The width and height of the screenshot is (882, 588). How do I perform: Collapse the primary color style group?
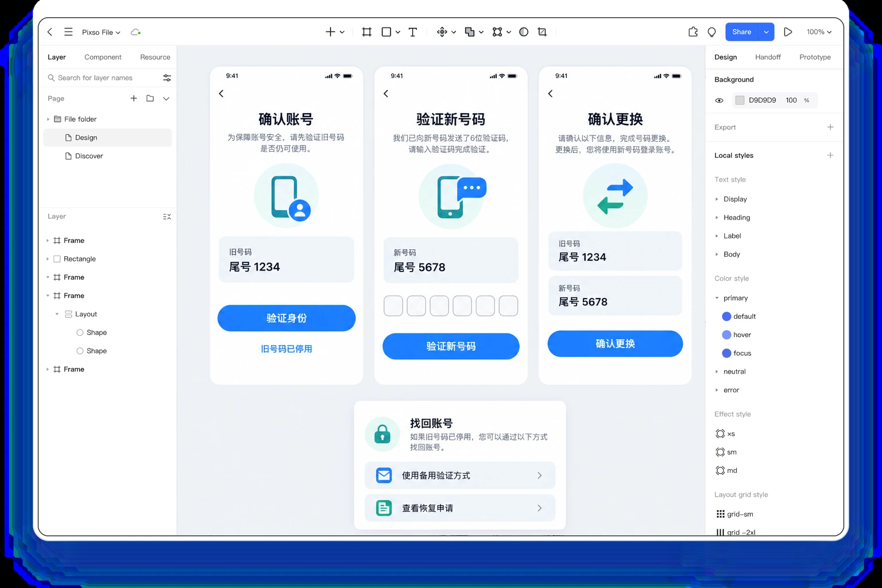717,298
